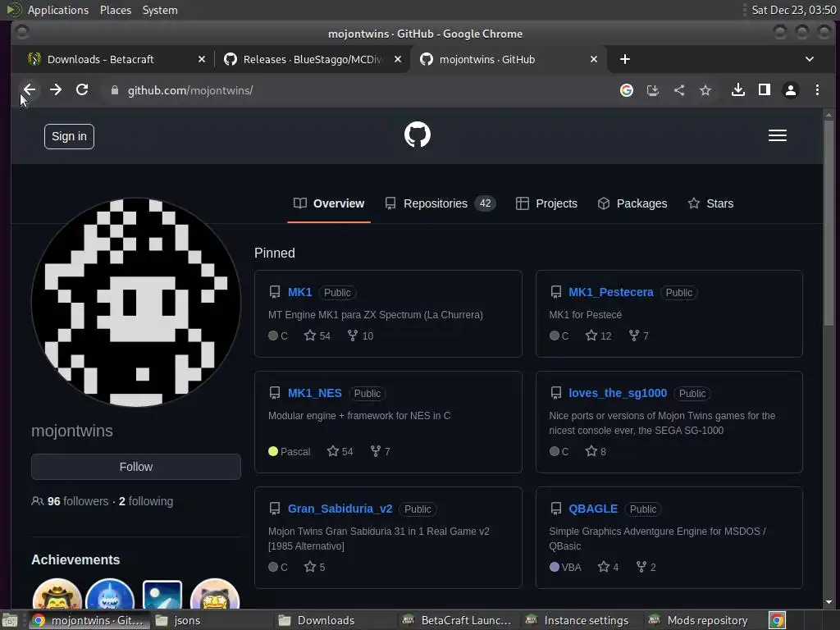
Task: Switch to Downloads - Betacraft tab
Action: tap(101, 59)
